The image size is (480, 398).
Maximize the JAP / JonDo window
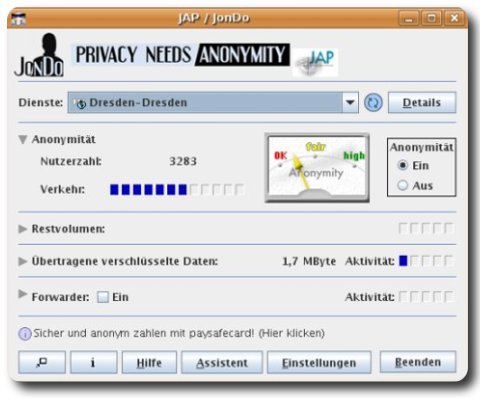tap(431, 18)
